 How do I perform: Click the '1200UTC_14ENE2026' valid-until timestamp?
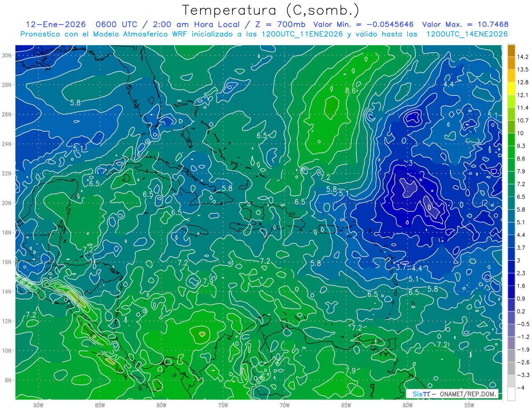tap(467, 34)
